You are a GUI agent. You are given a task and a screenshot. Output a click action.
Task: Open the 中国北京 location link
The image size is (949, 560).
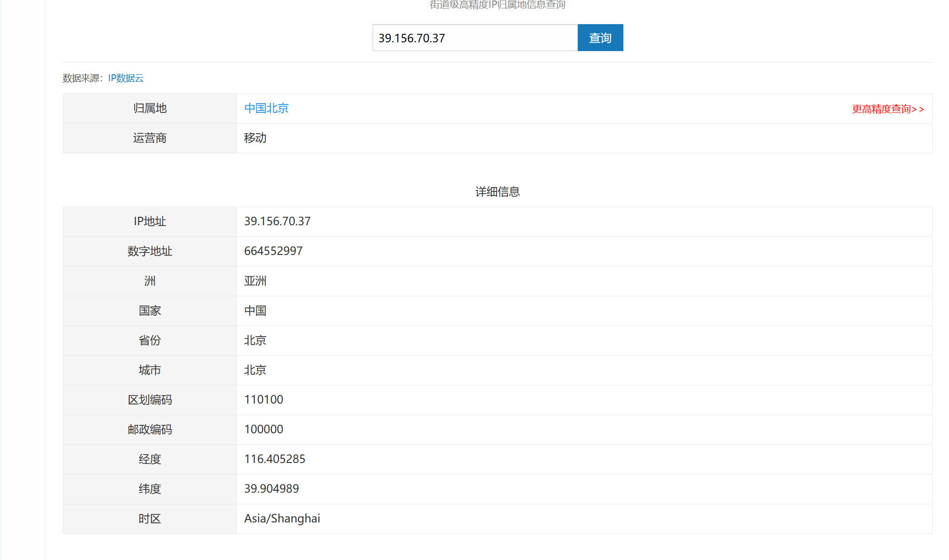[x=266, y=108]
